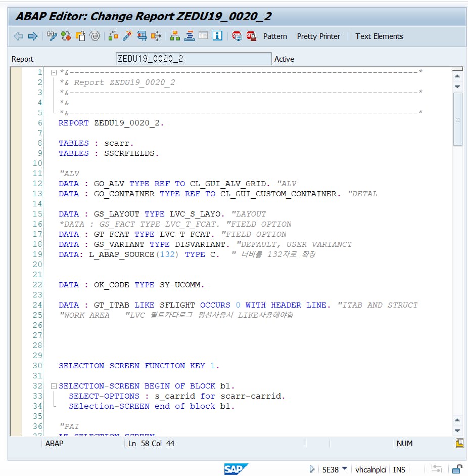Click line number 24 in the gutter
Image resolution: width=468 pixels, height=476 pixels.
click(37, 305)
